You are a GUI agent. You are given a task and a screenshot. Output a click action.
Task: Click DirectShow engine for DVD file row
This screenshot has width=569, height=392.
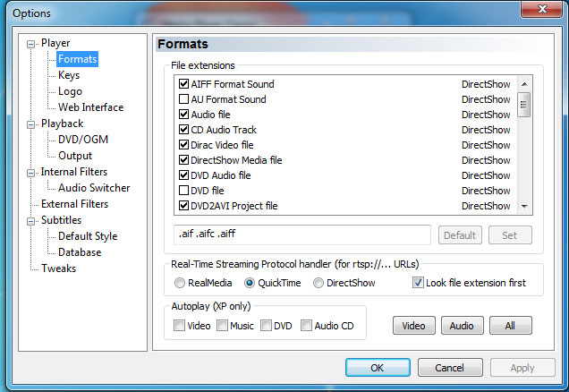pyautogui.click(x=486, y=191)
